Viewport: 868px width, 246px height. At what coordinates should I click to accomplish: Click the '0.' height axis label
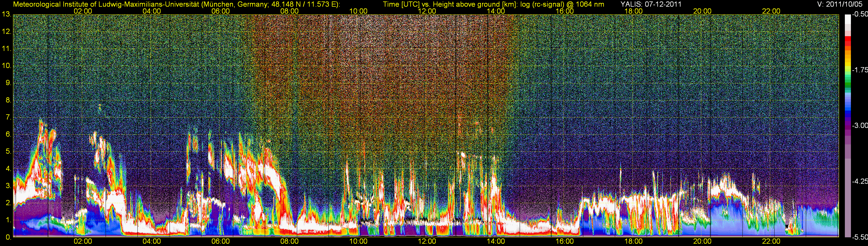[x=9, y=238]
